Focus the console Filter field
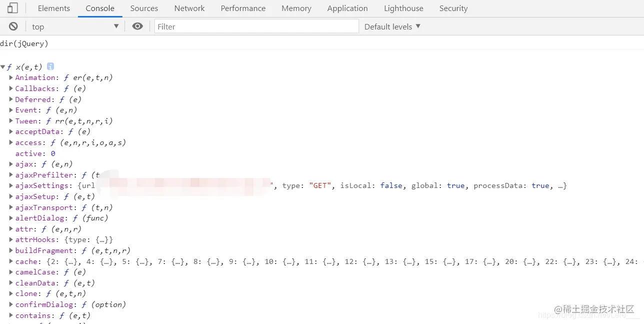 point(256,26)
